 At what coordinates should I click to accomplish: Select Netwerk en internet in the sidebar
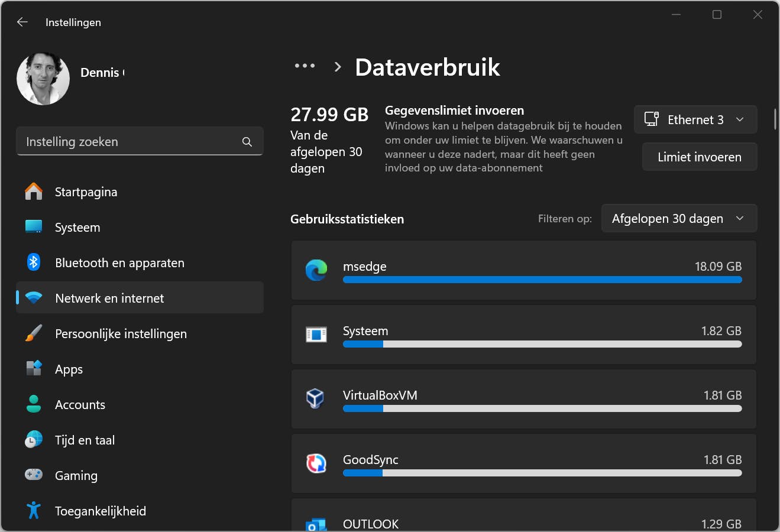pyautogui.click(x=109, y=298)
